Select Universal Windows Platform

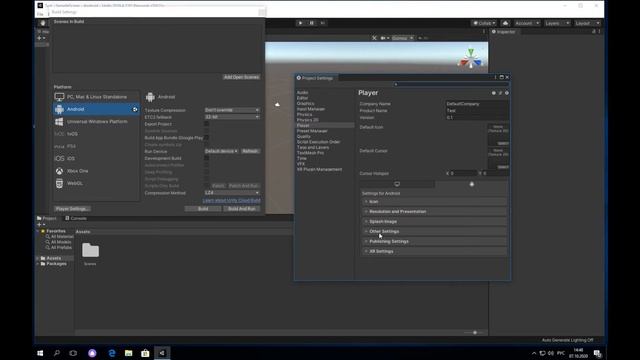[96, 122]
